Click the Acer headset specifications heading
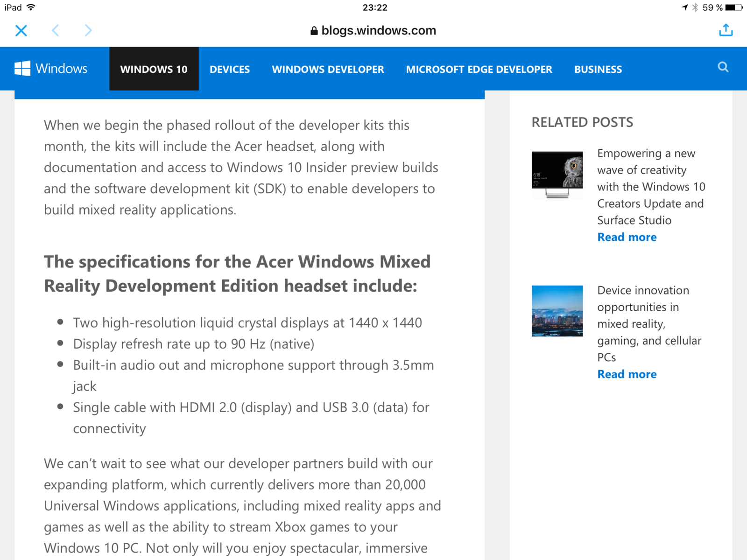 coord(237,274)
